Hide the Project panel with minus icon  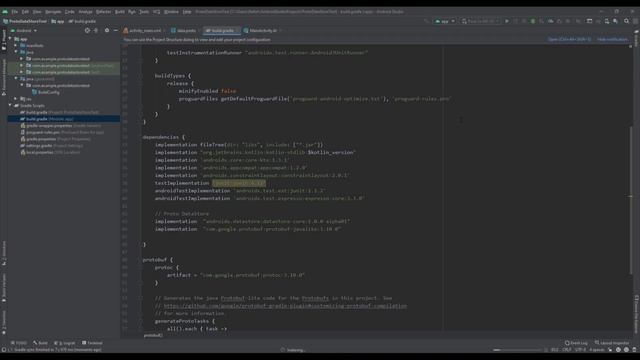116,31
